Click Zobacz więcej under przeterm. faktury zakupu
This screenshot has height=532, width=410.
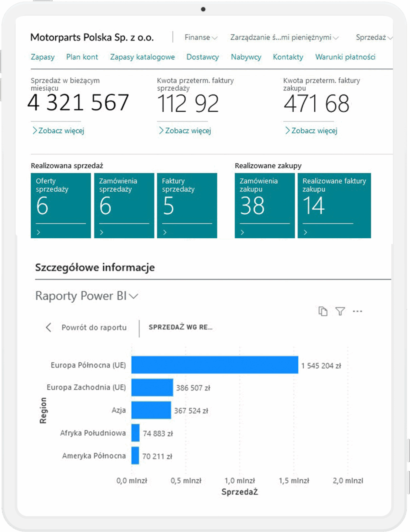pyautogui.click(x=311, y=131)
